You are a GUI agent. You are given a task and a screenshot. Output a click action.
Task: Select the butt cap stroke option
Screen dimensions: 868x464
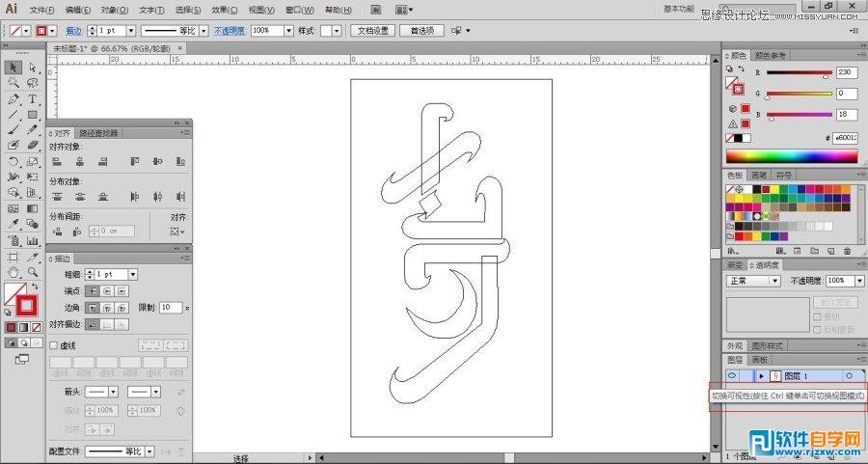tap(93, 290)
